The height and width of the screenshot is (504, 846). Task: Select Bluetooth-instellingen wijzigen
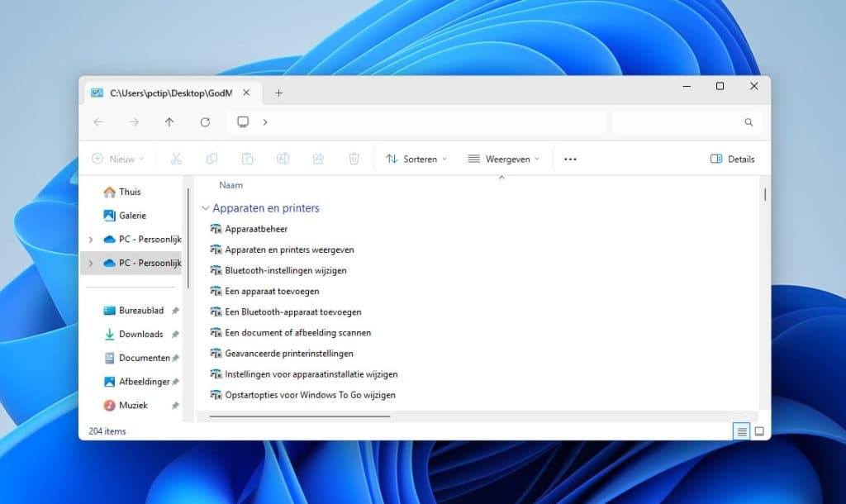coord(286,271)
